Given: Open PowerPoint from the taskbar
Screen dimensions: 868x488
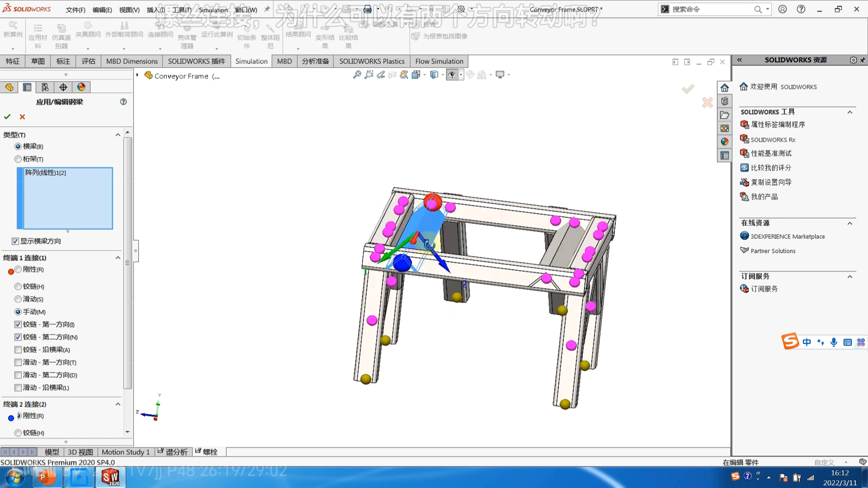Looking at the screenshot, I should [47, 477].
